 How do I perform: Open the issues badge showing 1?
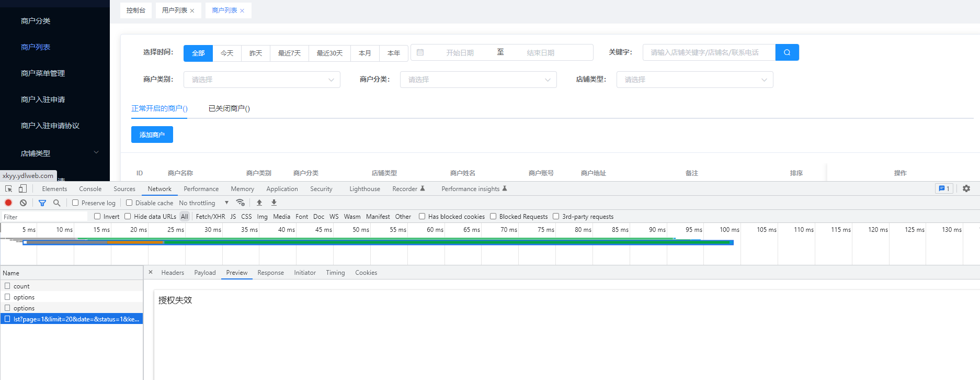tap(944, 188)
